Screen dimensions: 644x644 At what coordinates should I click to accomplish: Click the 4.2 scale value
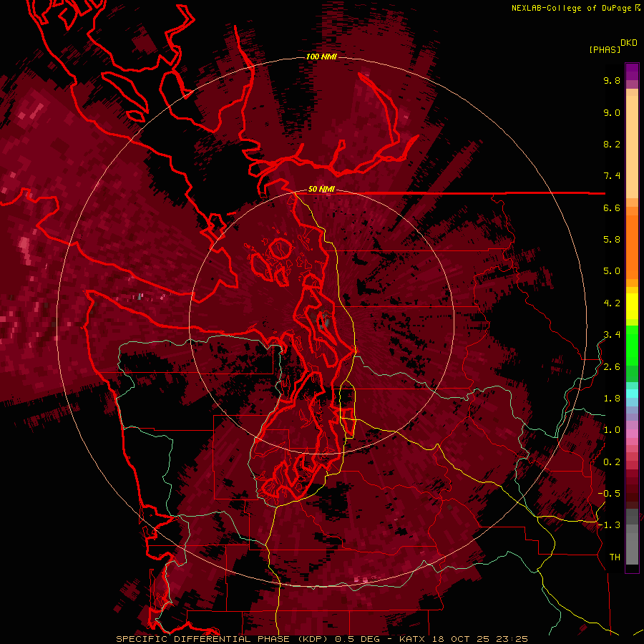[612, 303]
